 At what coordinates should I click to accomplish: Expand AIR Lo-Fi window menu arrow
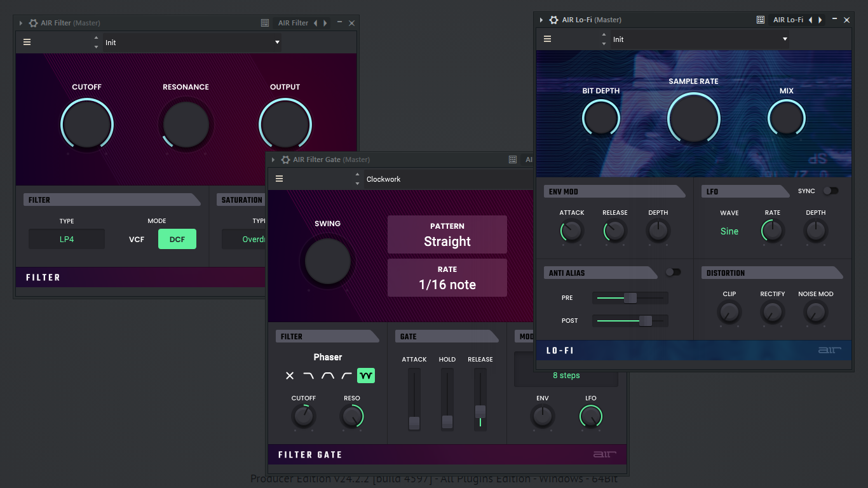click(541, 20)
